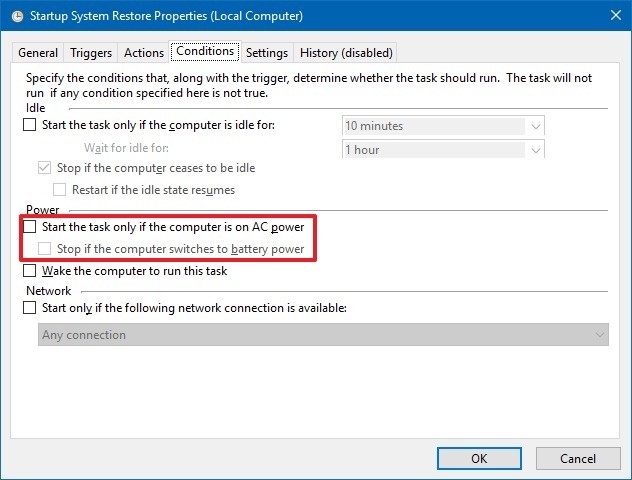Screen dimensions: 632x480
Task: View the History (disabled) tab
Action: click(346, 53)
